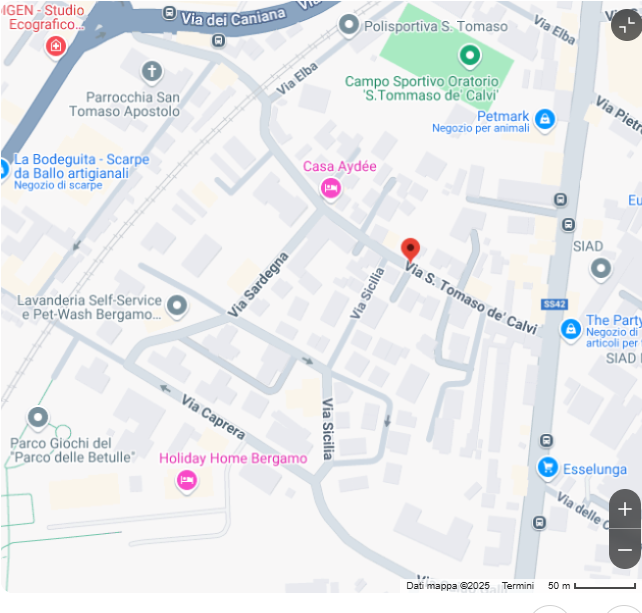Click the SIAD place marker
This screenshot has height=613, width=642.
pos(601,269)
